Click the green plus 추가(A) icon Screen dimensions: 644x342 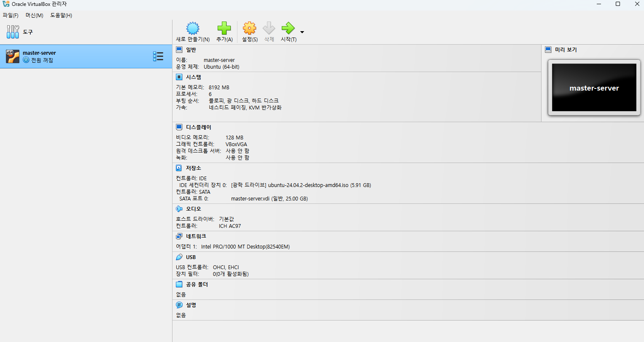coord(224,28)
